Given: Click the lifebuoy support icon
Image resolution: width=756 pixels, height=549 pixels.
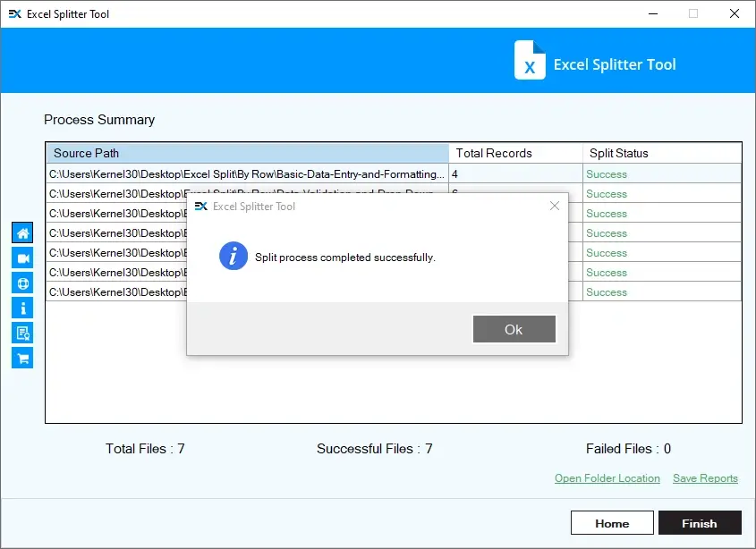Looking at the screenshot, I should pos(22,283).
